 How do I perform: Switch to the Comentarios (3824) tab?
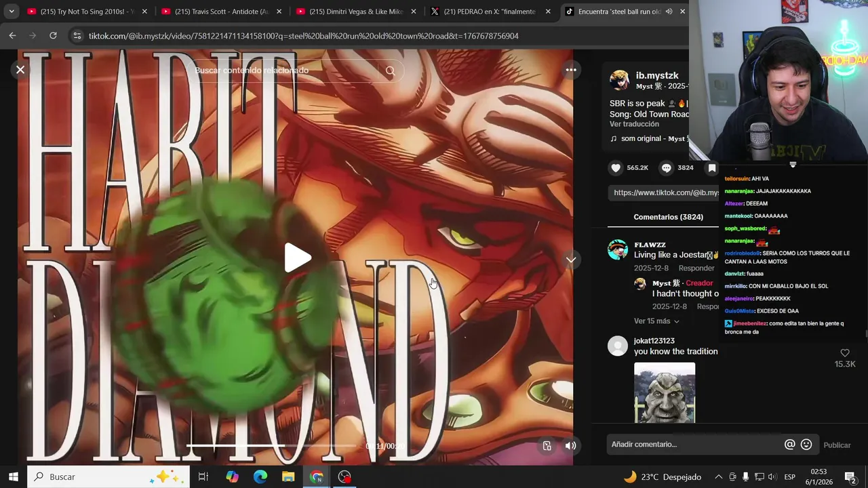(x=668, y=217)
